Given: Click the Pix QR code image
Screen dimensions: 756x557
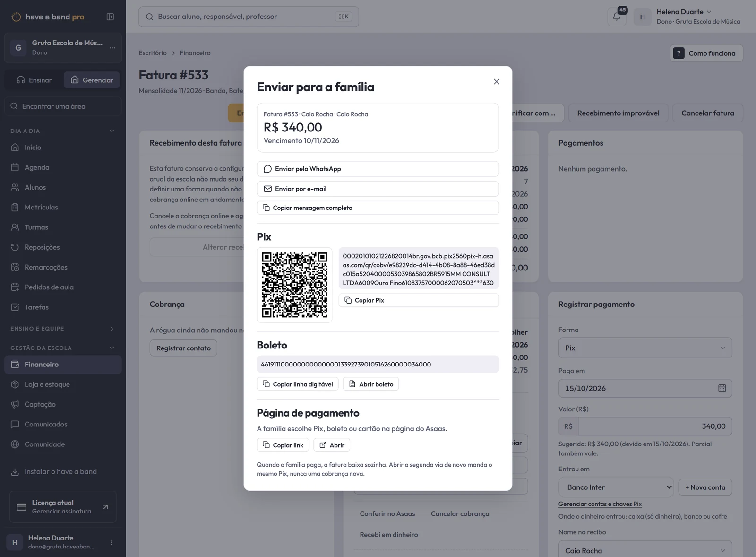Looking at the screenshot, I should click(294, 285).
